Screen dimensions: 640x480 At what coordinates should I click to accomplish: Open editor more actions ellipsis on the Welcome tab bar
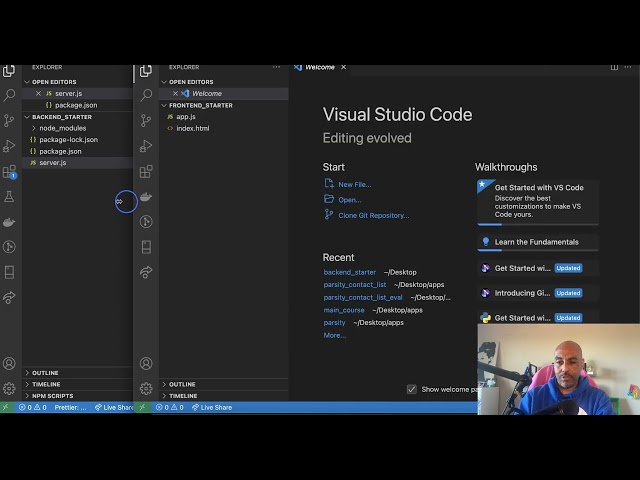point(628,67)
